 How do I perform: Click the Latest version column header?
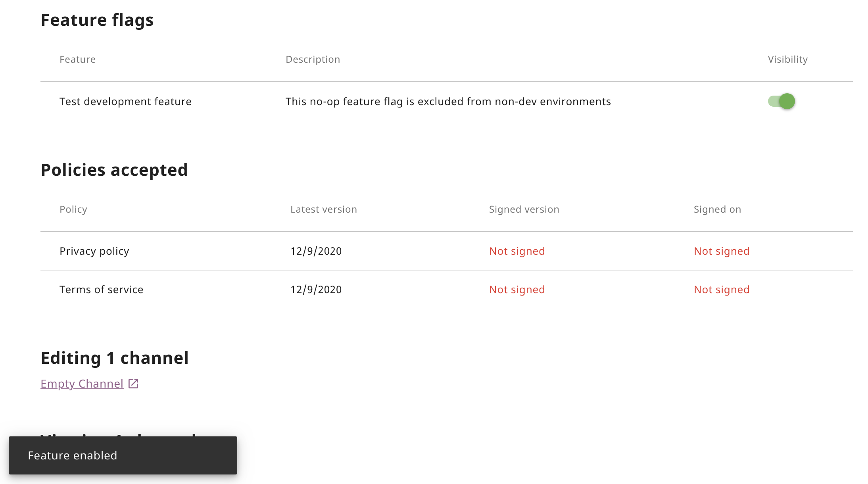323,209
